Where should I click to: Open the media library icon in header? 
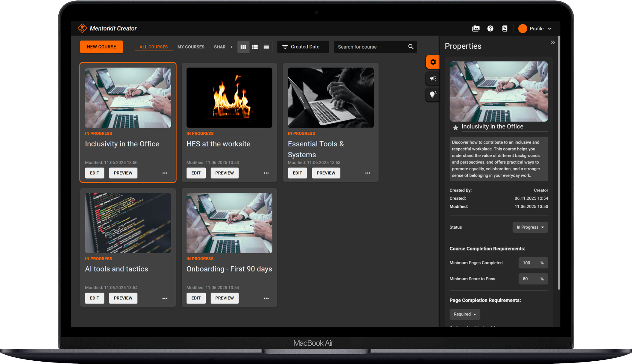pyautogui.click(x=476, y=29)
